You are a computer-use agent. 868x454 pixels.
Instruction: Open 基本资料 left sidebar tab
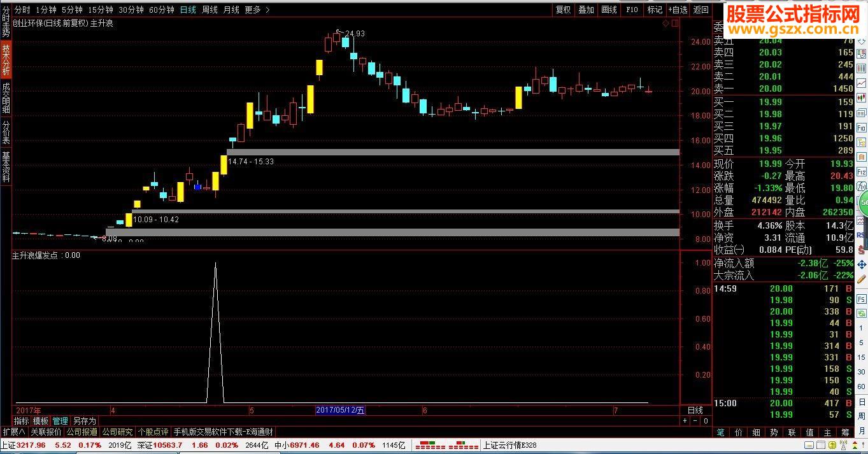click(6, 166)
